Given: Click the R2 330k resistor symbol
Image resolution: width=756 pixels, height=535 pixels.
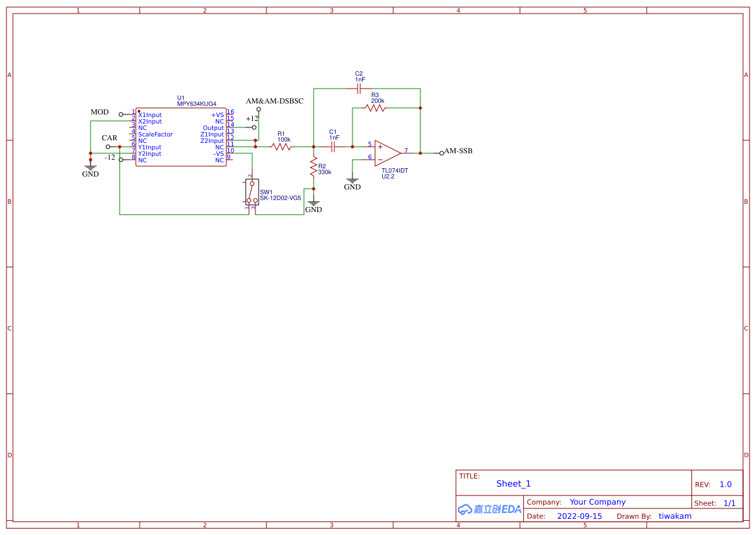Looking at the screenshot, I should click(314, 168).
